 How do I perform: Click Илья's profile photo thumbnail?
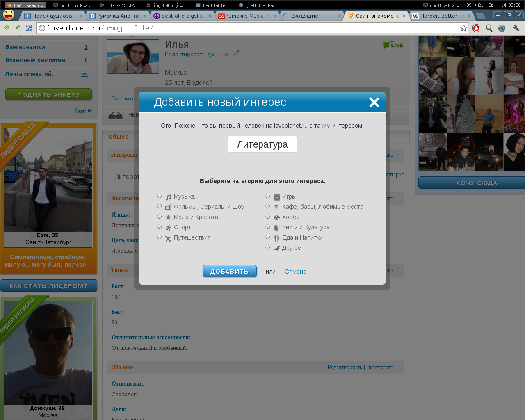tap(133, 57)
